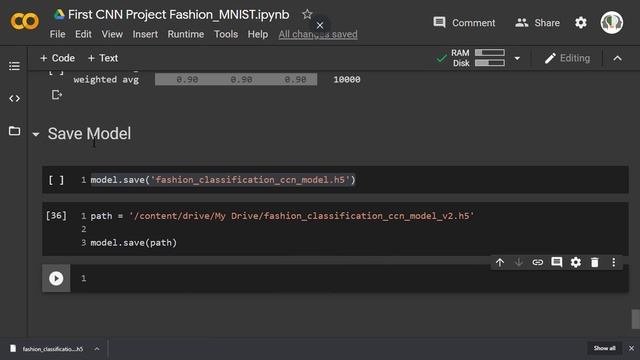Add a new Code cell
Viewport: 640px width, 360px height.
[57, 58]
